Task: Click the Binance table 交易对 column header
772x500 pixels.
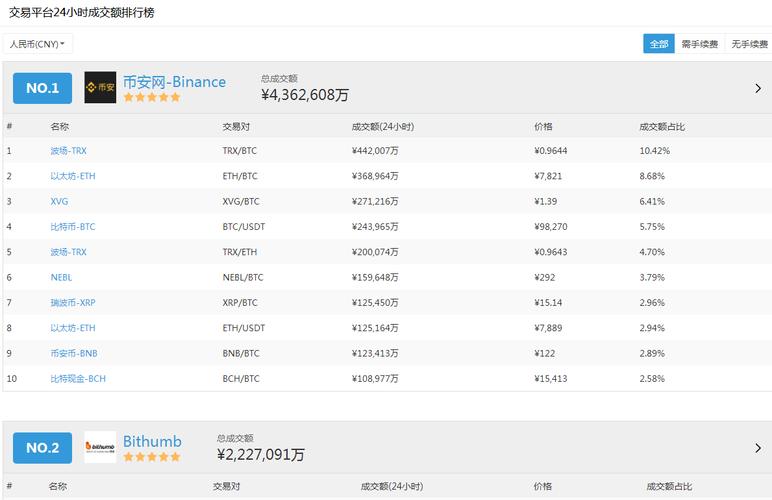Action: (236, 126)
